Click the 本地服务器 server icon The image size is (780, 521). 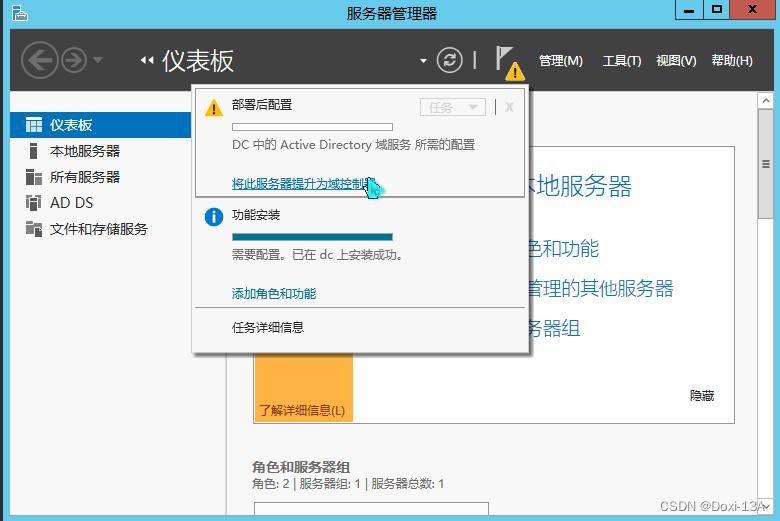coord(33,151)
